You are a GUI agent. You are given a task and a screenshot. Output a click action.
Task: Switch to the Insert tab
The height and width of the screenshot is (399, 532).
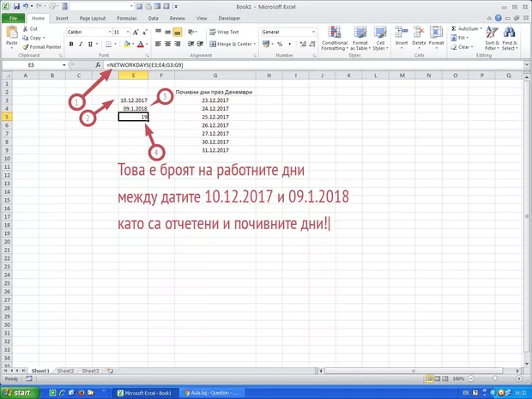(x=62, y=18)
